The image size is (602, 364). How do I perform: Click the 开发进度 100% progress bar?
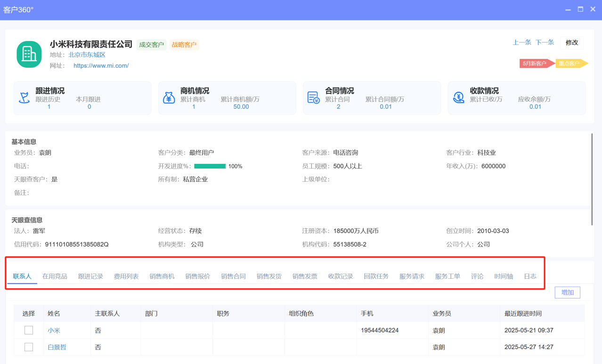(209, 166)
